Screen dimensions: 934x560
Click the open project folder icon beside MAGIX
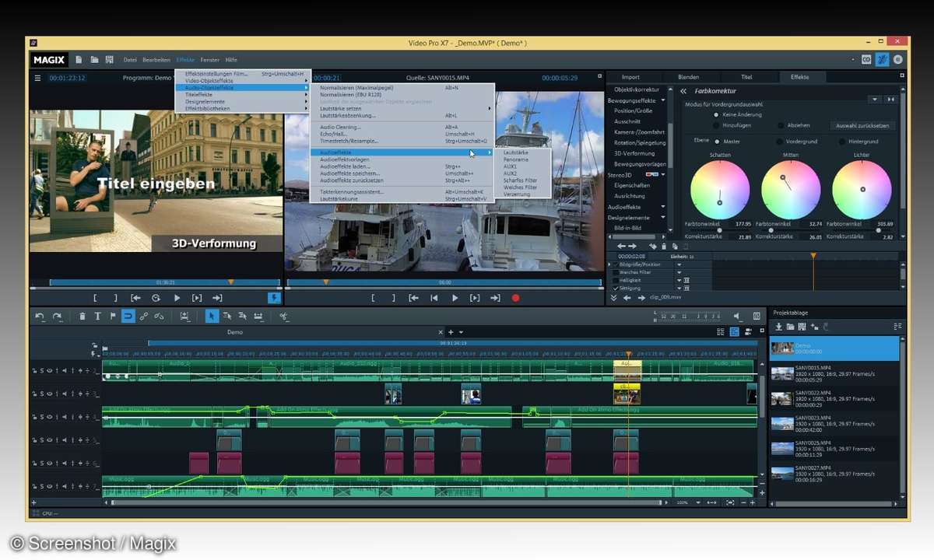pyautogui.click(x=94, y=59)
